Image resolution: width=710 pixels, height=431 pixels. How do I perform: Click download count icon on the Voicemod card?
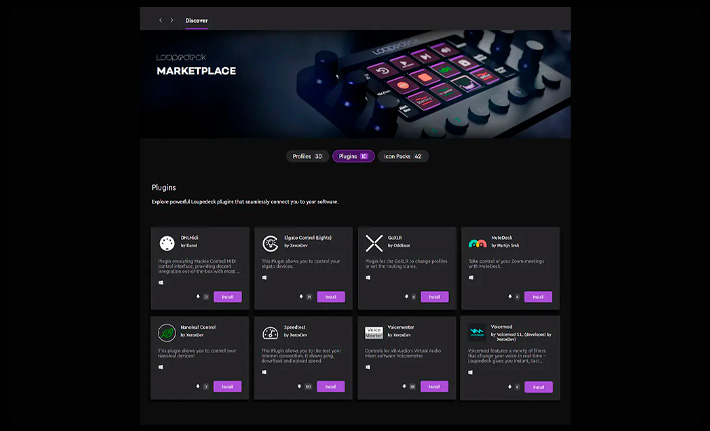click(510, 387)
